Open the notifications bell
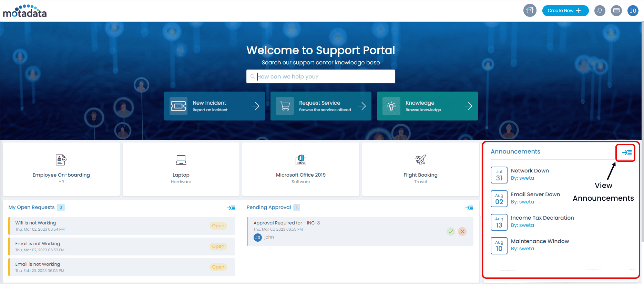 tap(600, 11)
